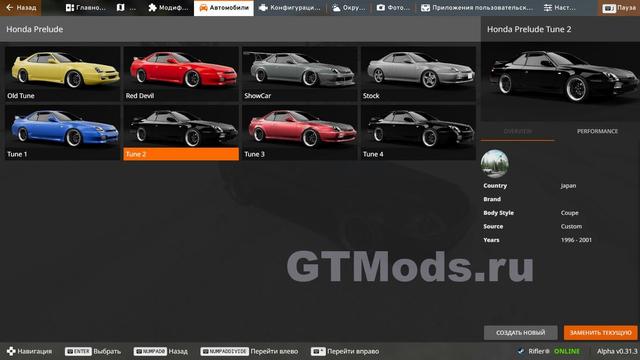Select the blue Tune 1 configuration
Viewport: 640px width, 360px height.
tap(62, 133)
